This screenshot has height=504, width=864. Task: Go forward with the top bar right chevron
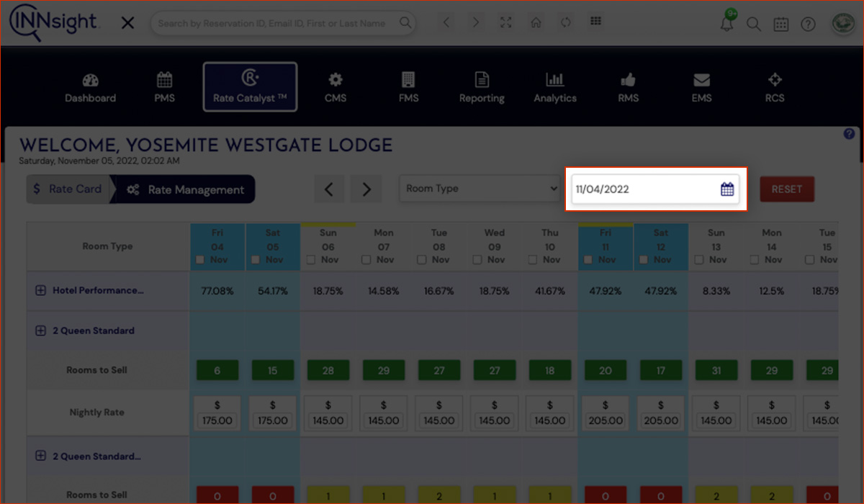[475, 22]
